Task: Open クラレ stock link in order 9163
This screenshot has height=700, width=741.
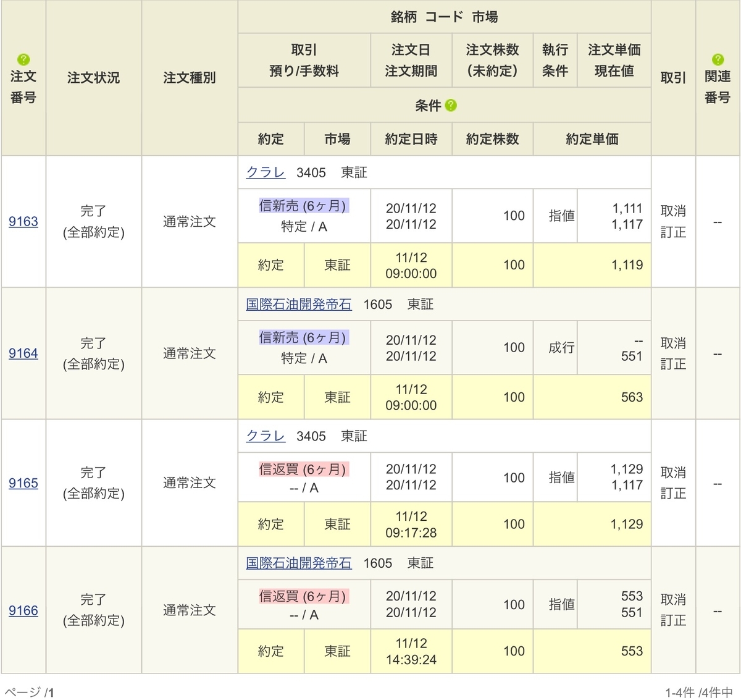Action: point(266,172)
